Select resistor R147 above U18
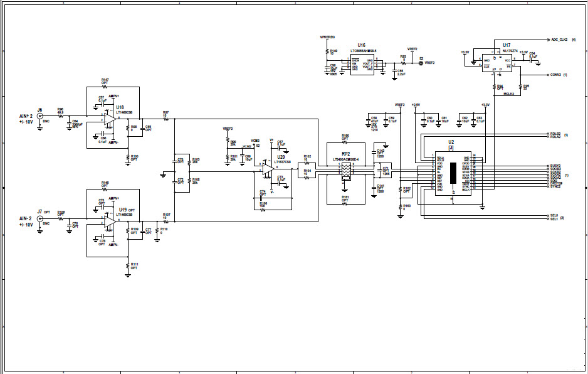This screenshot has height=374, width=588. tap(105, 86)
